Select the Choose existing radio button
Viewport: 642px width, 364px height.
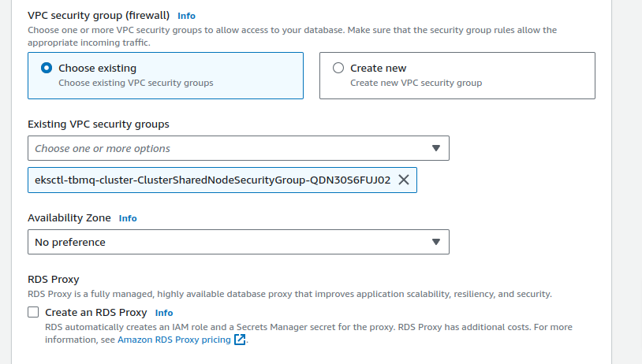(x=47, y=68)
